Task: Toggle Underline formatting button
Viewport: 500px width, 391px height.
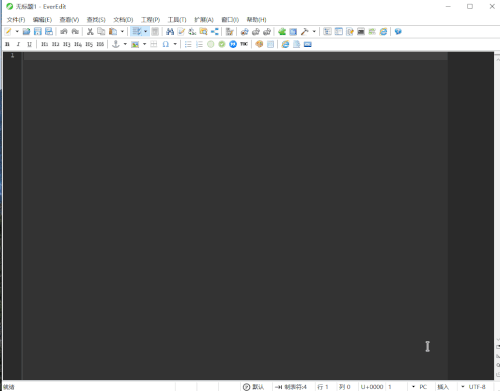Action: click(x=29, y=44)
